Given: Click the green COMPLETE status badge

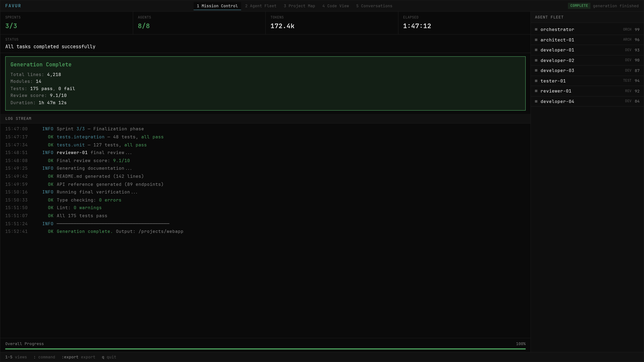Looking at the screenshot, I should [x=579, y=6].
